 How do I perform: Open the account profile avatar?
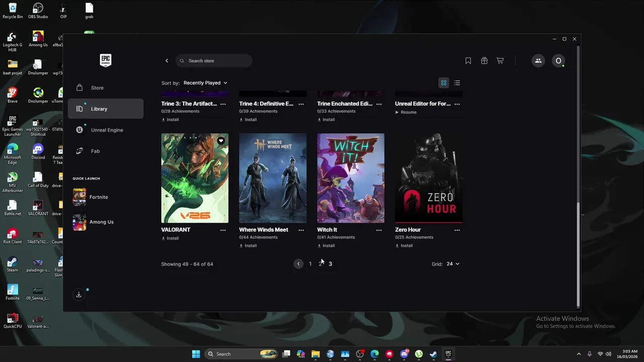(x=558, y=61)
